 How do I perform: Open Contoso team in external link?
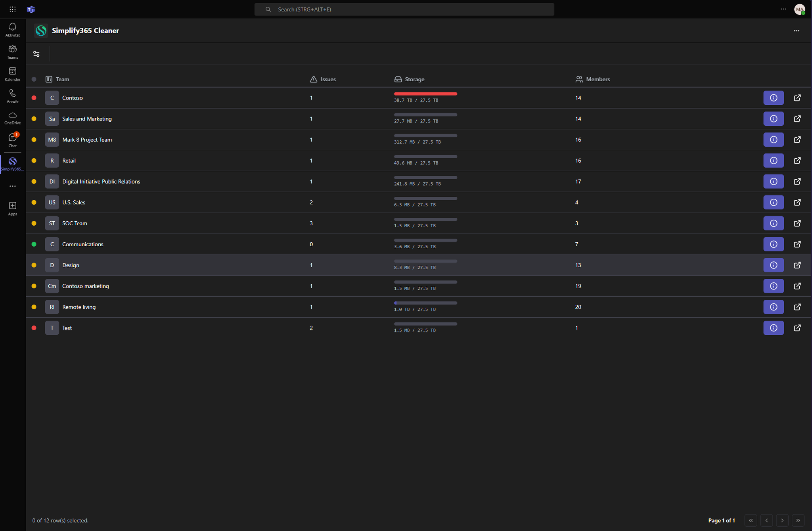point(797,98)
